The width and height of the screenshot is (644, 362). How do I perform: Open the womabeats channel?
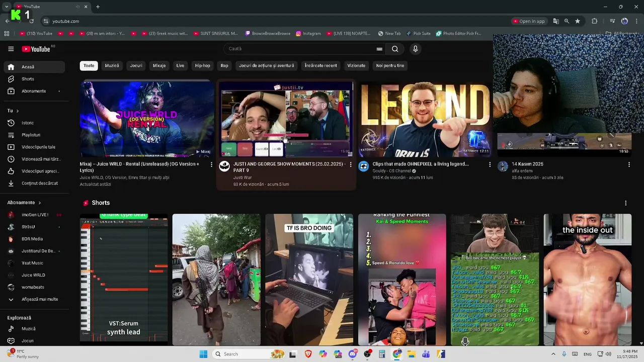pyautogui.click(x=34, y=287)
